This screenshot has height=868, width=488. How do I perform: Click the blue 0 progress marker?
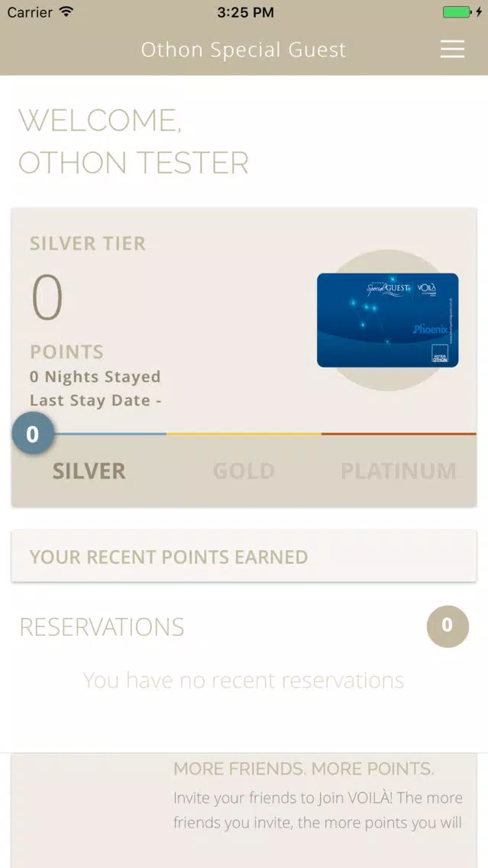tap(33, 433)
